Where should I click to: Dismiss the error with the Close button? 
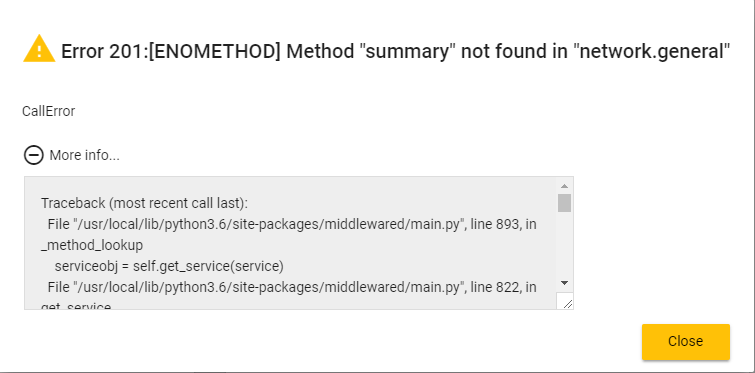click(686, 342)
